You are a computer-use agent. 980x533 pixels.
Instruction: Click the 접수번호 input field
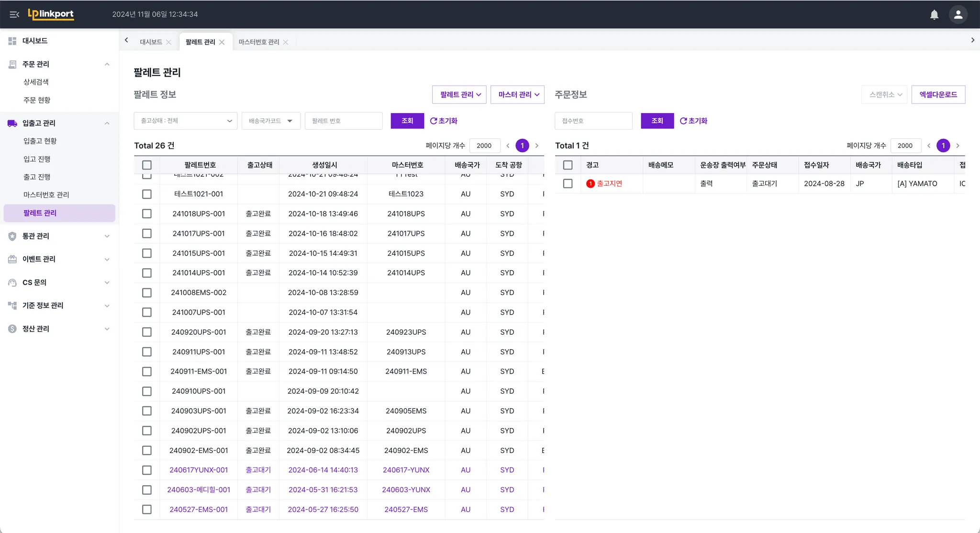point(593,121)
